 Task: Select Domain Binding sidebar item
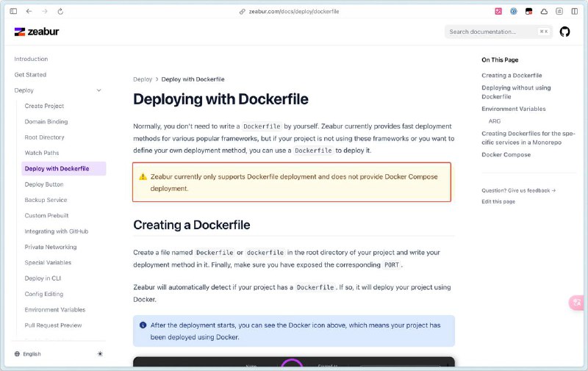[46, 122]
